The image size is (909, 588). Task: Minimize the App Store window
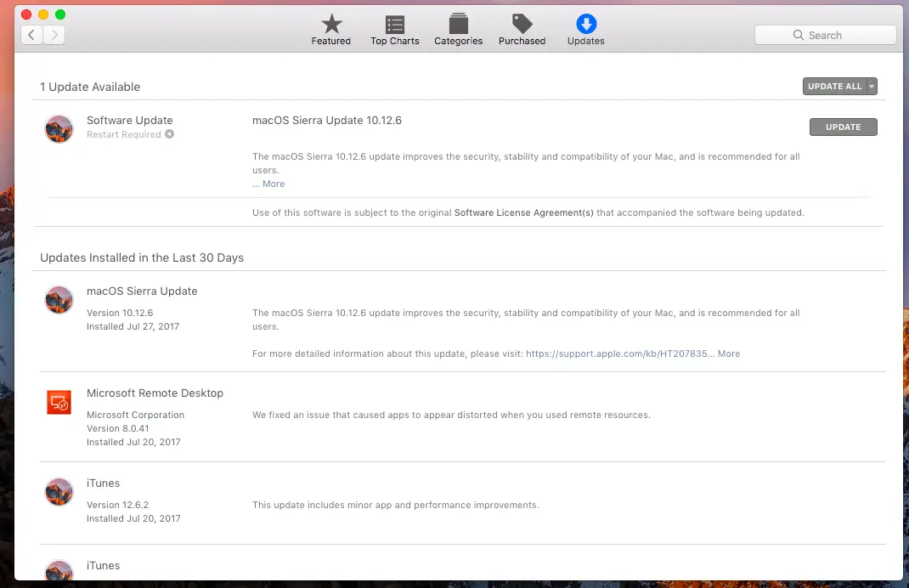(43, 14)
